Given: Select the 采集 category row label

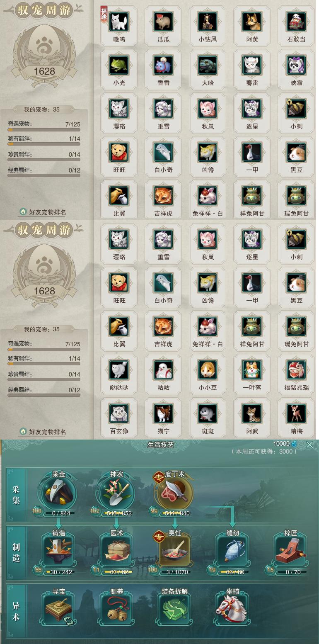Looking at the screenshot, I should [x=16, y=495].
